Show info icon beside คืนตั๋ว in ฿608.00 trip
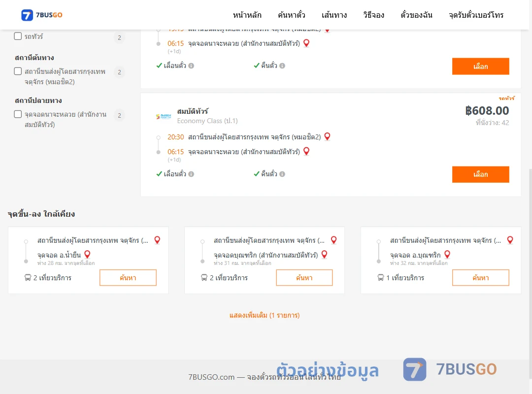Image resolution: width=532 pixels, height=394 pixels. pyautogui.click(x=282, y=174)
